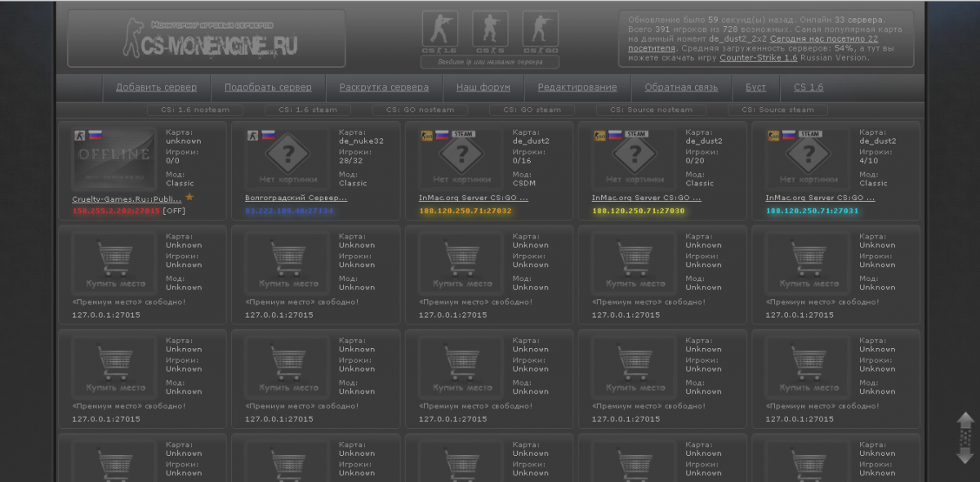Screen dimensions: 980x482
Task: Select CS 1.6 in the main menu
Action: pos(808,87)
